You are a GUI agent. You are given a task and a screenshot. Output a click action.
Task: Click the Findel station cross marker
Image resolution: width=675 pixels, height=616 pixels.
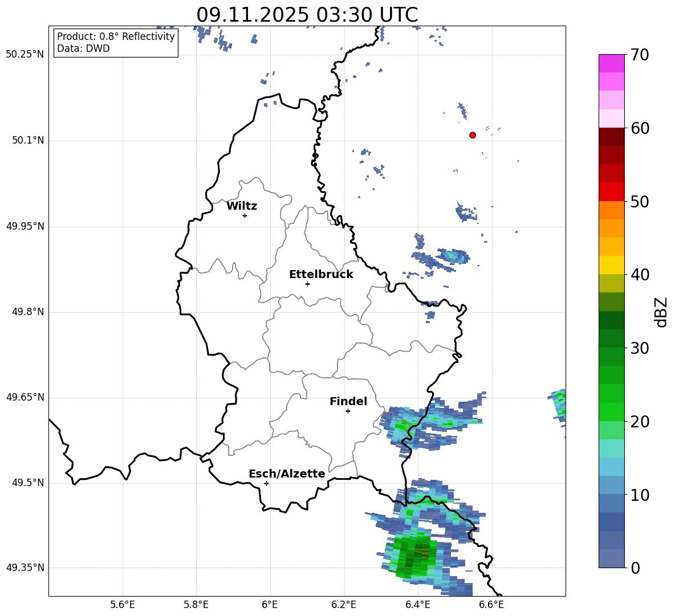(348, 411)
